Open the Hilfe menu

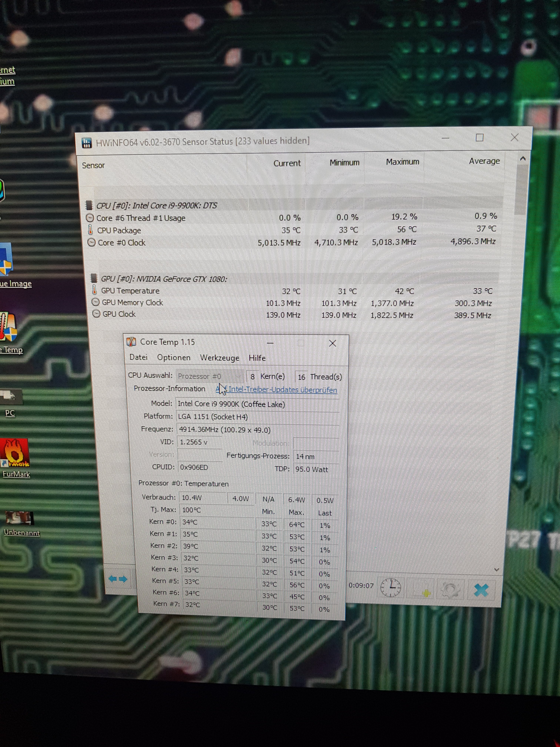click(257, 358)
